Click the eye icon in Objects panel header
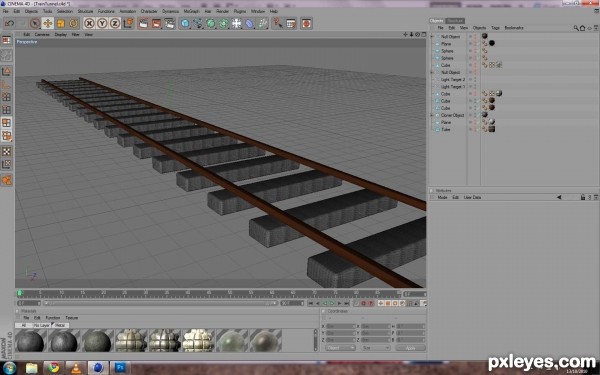The width and height of the screenshot is (600, 375). (x=589, y=28)
